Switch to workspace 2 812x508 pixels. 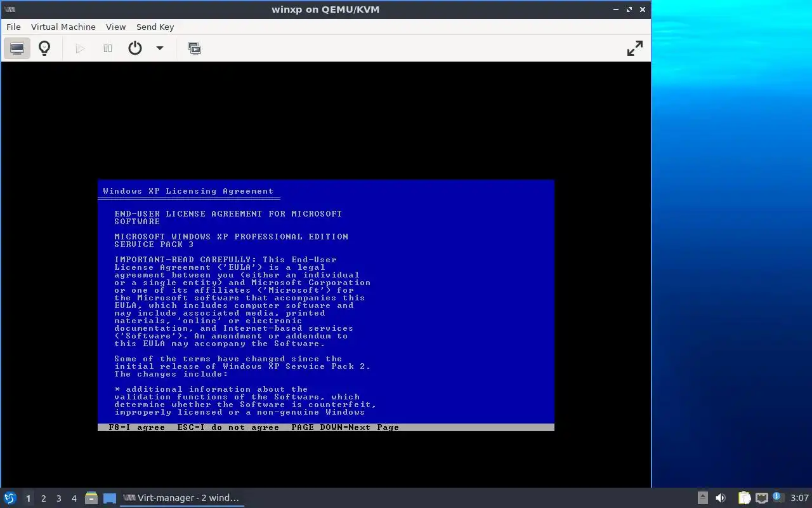pyautogui.click(x=43, y=498)
